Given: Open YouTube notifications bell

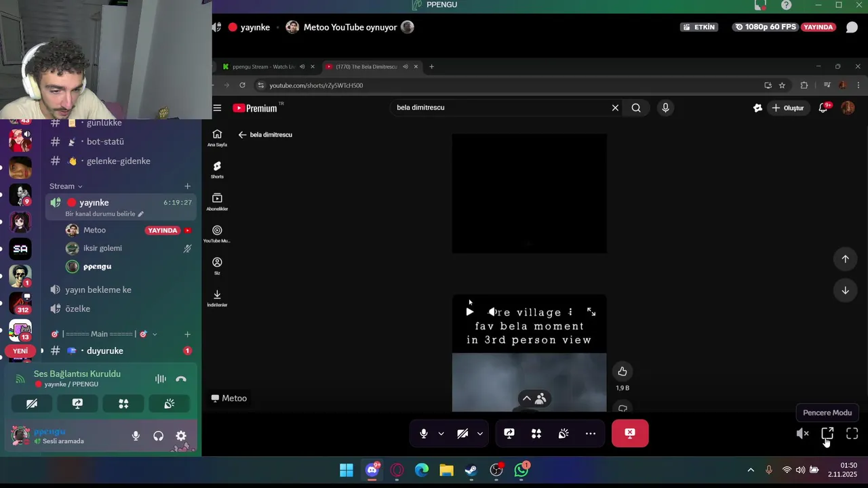Looking at the screenshot, I should (x=823, y=108).
